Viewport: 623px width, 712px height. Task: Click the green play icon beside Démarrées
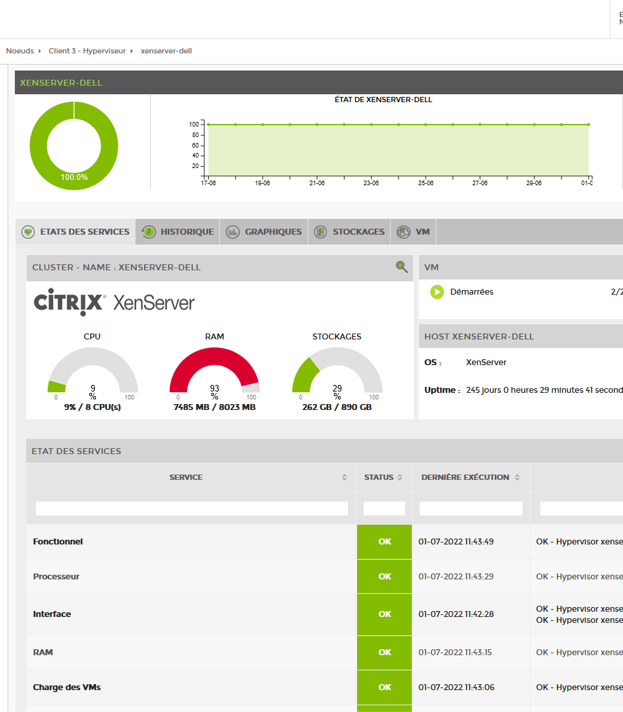click(437, 292)
